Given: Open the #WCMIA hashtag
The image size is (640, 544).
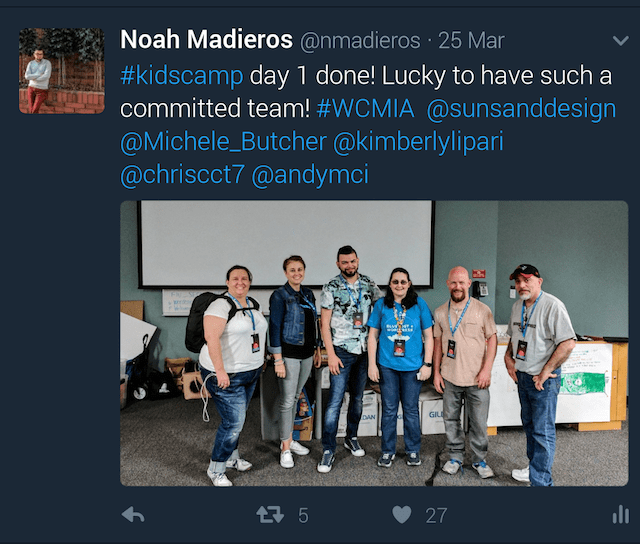Looking at the screenshot, I should click(365, 109).
